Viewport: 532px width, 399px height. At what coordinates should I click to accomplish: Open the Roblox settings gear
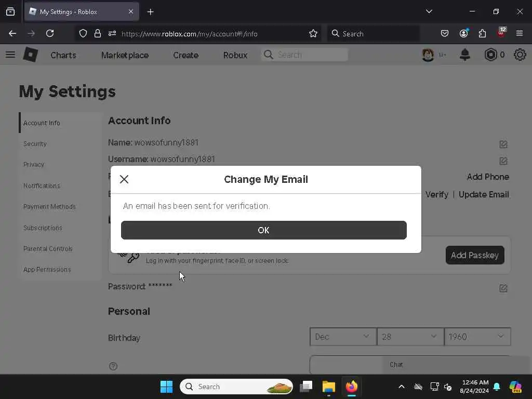[x=520, y=55]
